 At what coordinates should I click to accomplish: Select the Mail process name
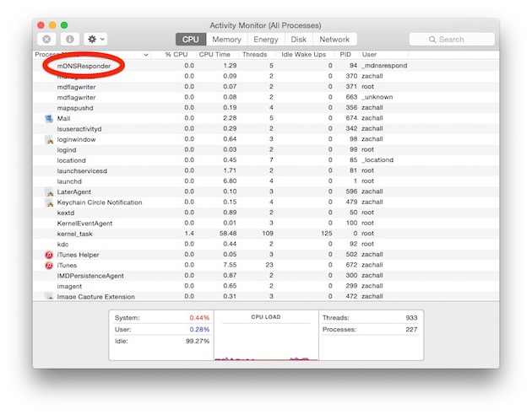(x=63, y=118)
